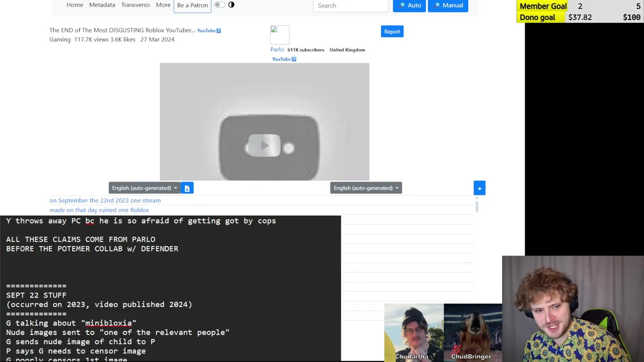Open YouTube link beside video title
The image size is (644, 362).
click(209, 31)
